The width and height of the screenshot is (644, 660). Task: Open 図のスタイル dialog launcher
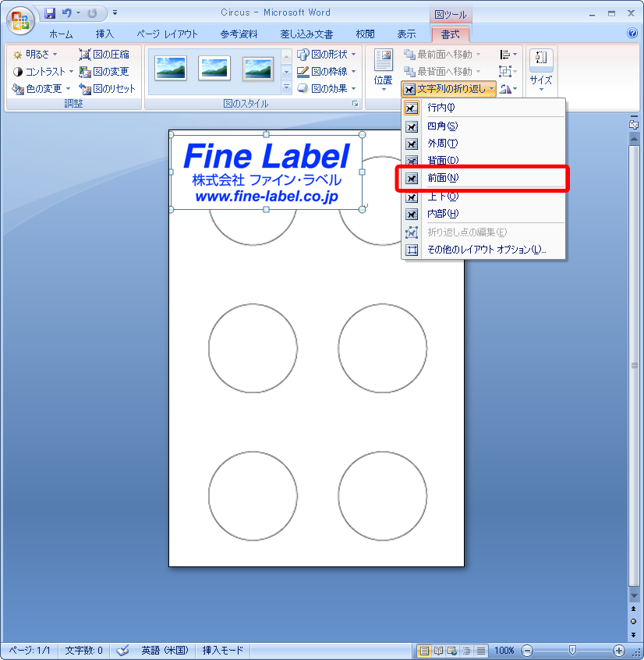[355, 104]
